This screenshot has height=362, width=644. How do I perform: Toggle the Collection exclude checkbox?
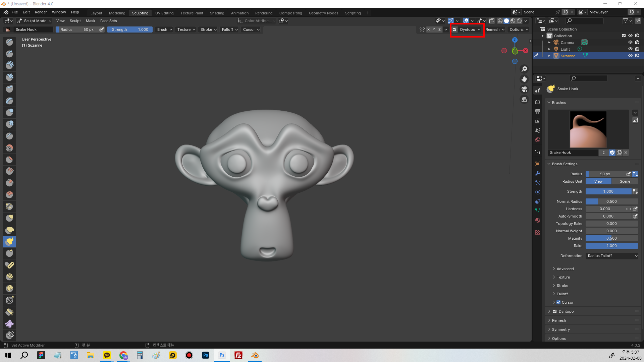(x=624, y=36)
